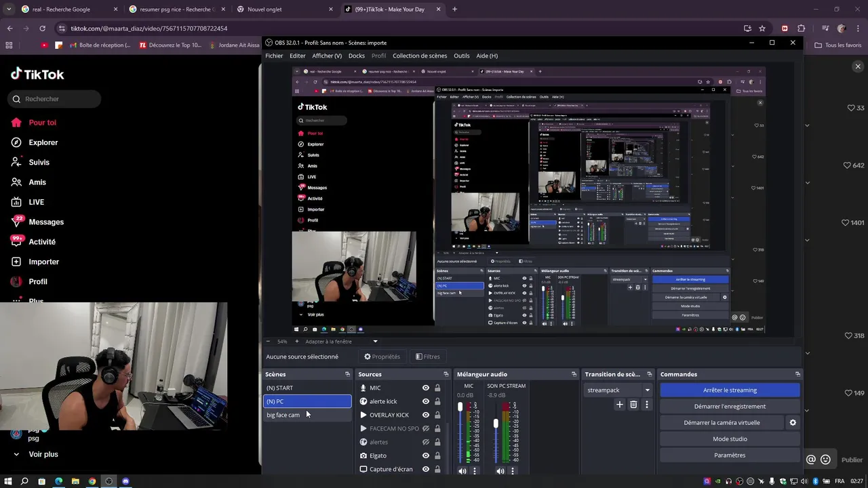
Task: Add a new scene transition
Action: [619, 405]
